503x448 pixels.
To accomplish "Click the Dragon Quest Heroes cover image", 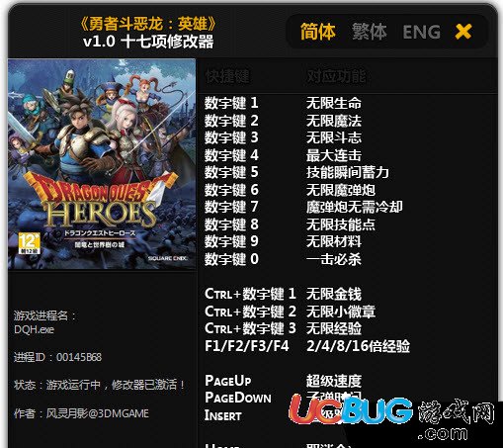I will (102, 164).
